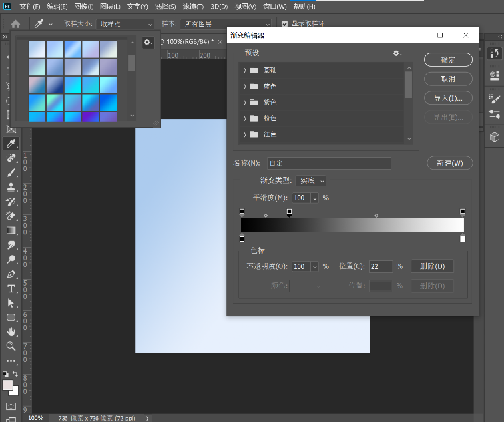
Task: Open the Edit Toolbar three-dots menu
Action: click(11, 361)
